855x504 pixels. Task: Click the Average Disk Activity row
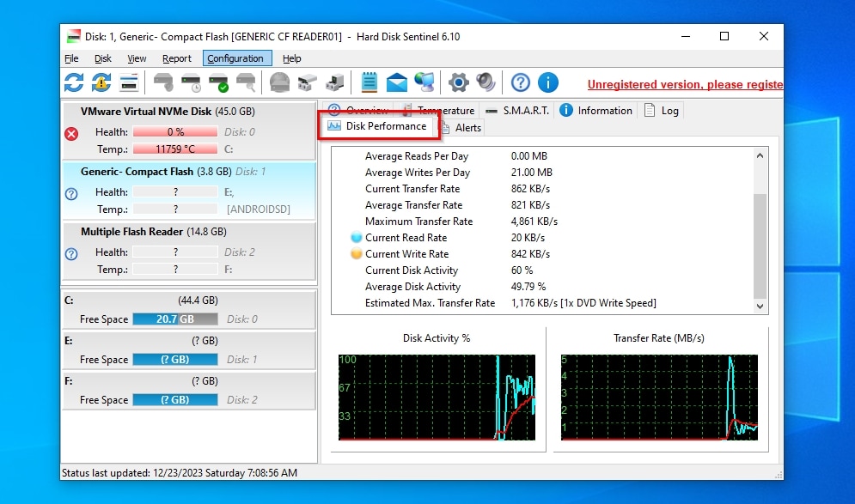pyautogui.click(x=542, y=287)
